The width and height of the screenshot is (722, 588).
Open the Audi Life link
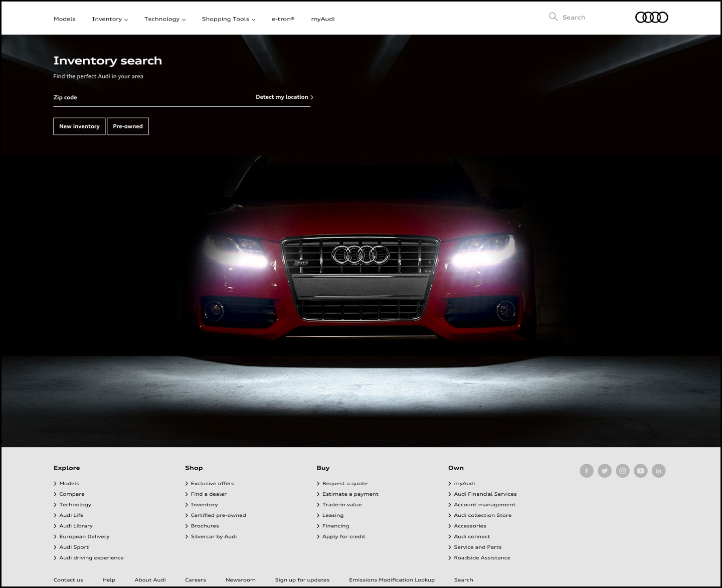(71, 515)
